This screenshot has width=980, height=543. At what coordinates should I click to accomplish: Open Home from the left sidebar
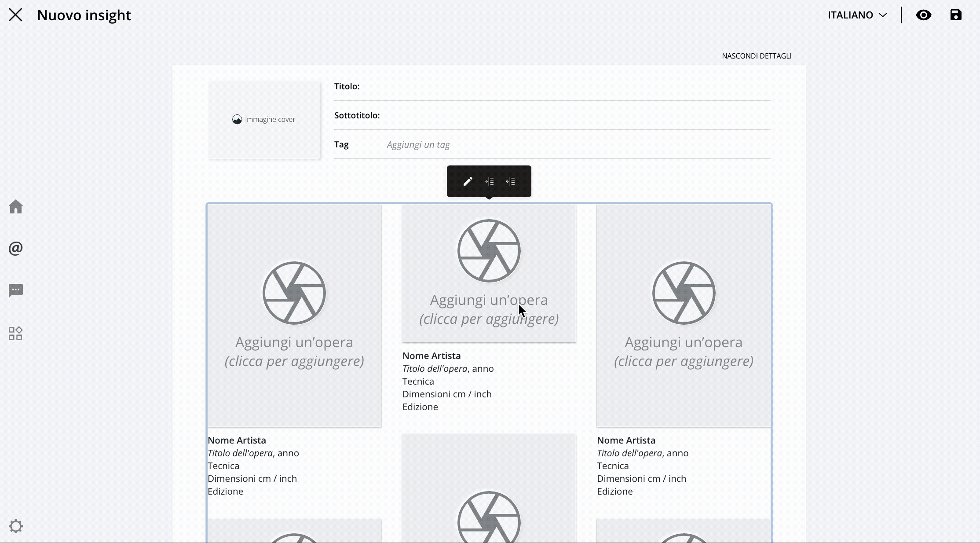coord(16,207)
